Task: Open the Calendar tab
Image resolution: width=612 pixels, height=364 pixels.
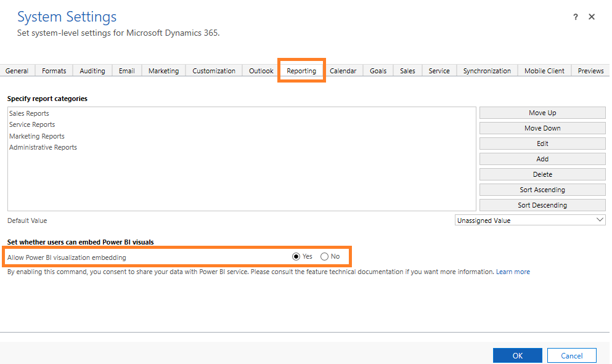Action: click(343, 71)
